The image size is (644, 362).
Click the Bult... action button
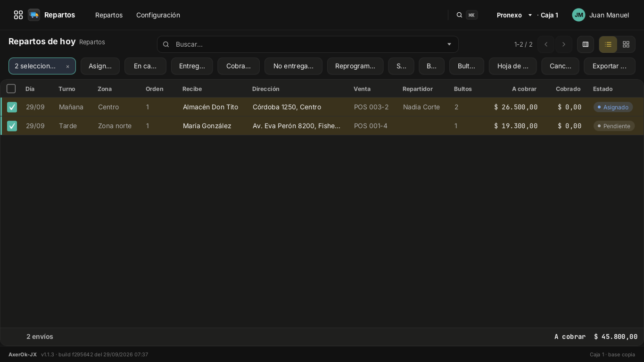467,66
